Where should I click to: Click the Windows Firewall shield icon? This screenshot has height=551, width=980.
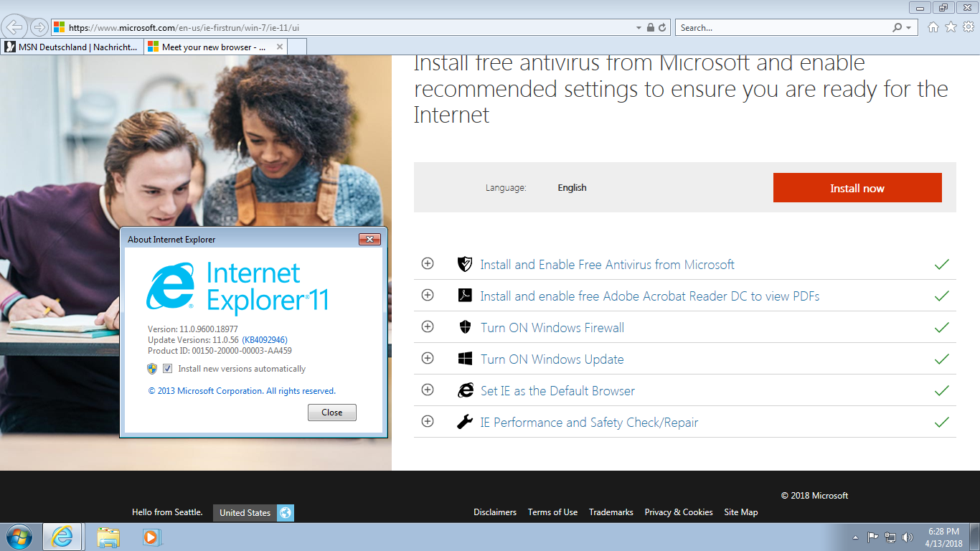(x=465, y=327)
